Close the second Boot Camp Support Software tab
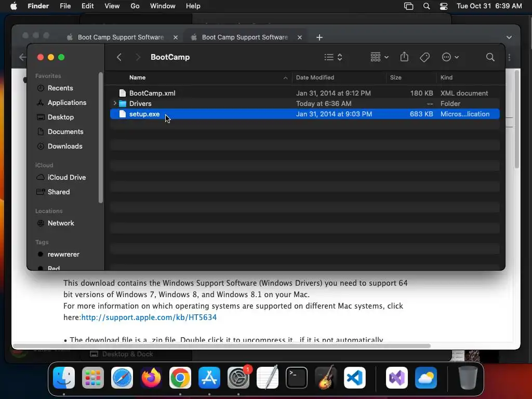 (x=300, y=37)
